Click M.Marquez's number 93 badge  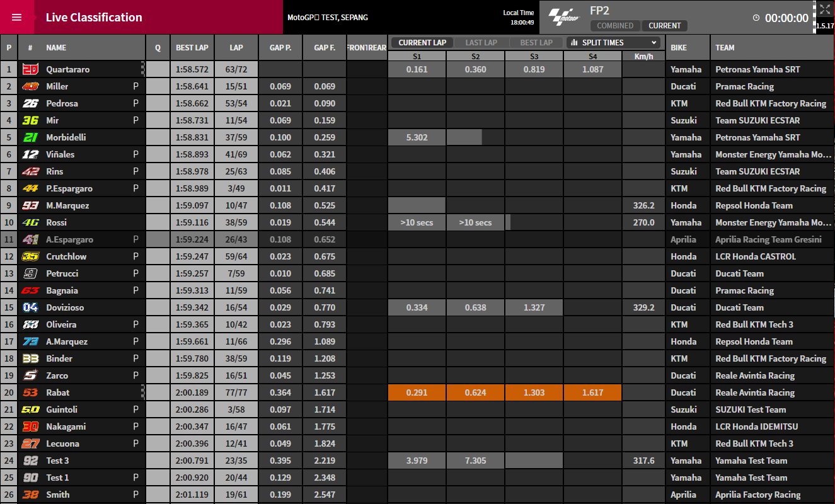[30, 205]
